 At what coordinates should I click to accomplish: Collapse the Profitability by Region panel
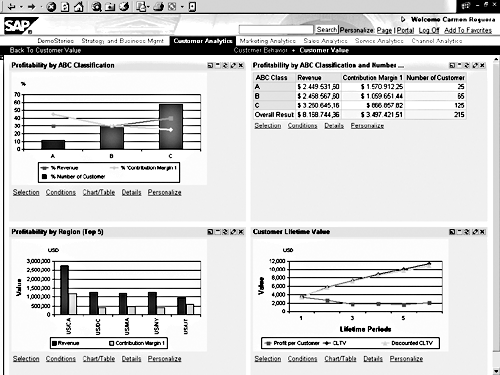[x=218, y=232]
